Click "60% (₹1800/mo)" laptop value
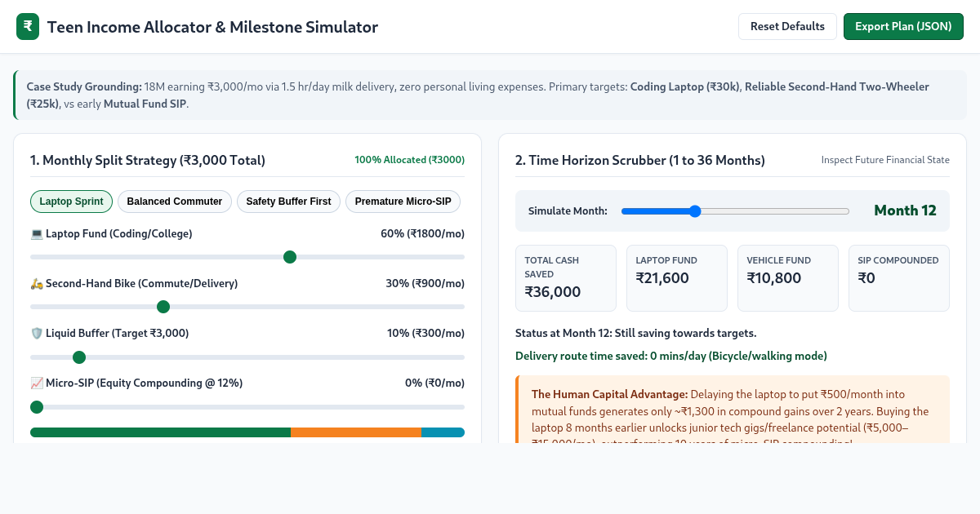Screen dimensions: 980x514 click(x=422, y=234)
